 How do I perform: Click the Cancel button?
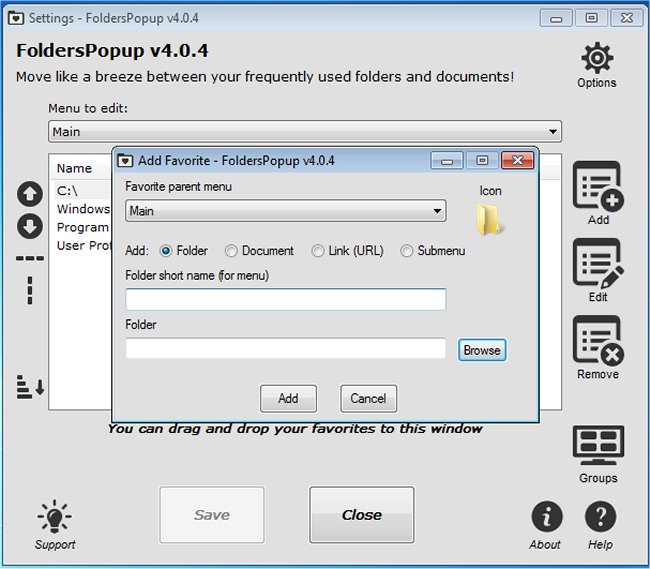coord(368,398)
